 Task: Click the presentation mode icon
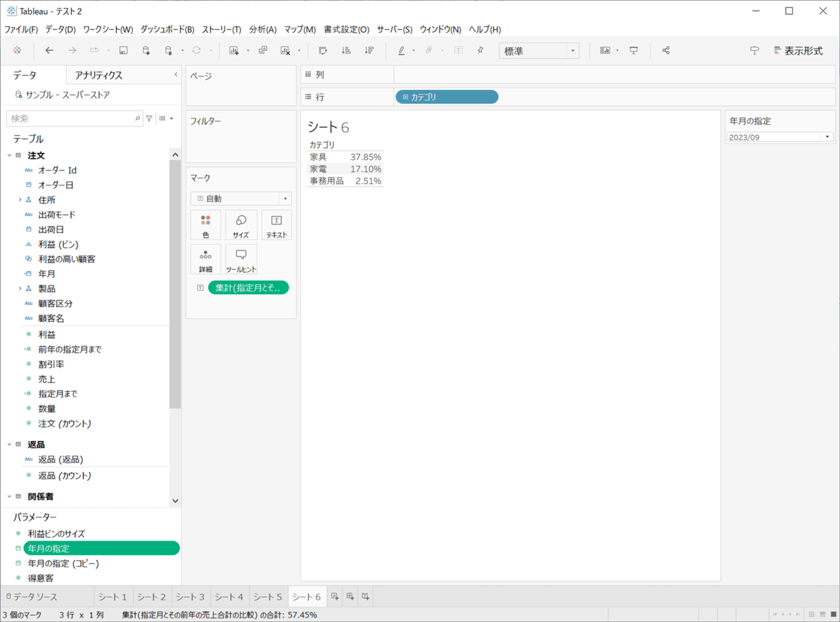633,50
